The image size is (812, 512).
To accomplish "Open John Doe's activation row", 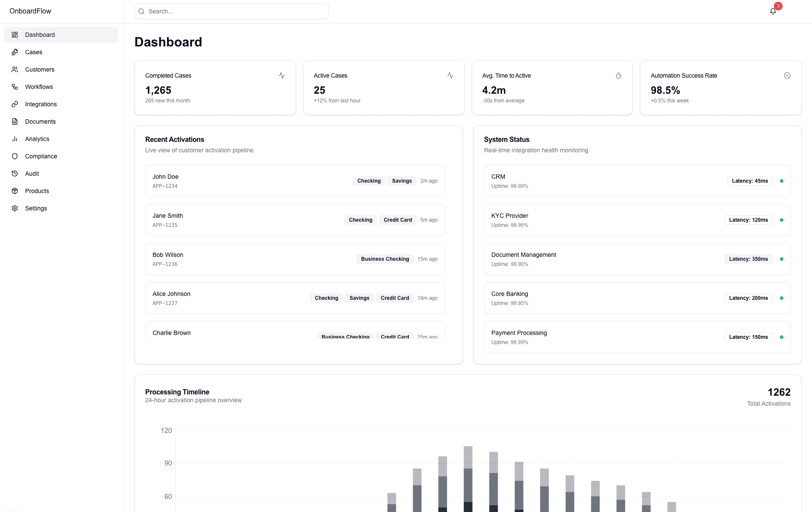I will 295,181.
